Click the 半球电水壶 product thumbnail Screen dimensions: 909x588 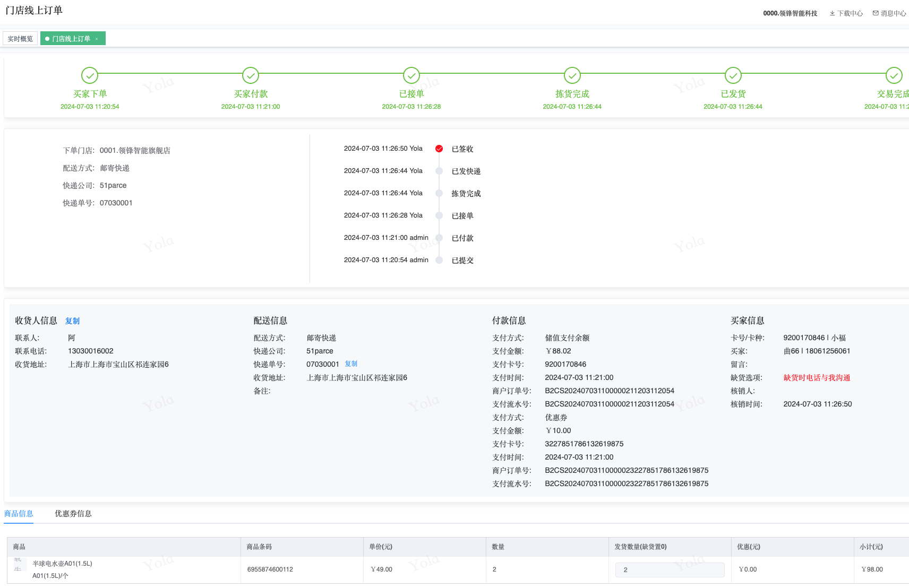19,565
